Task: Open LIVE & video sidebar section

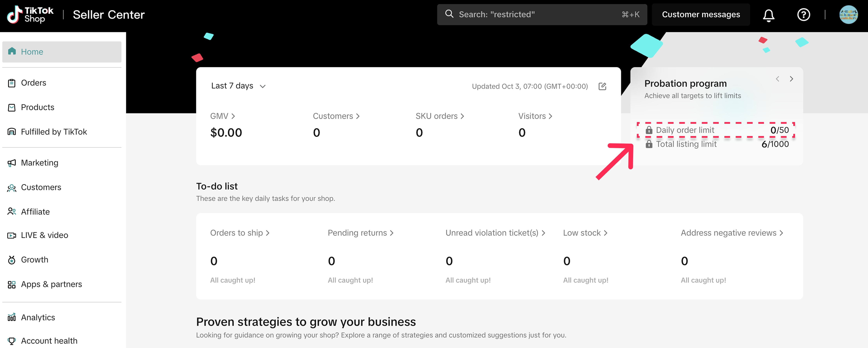Action: tap(44, 235)
